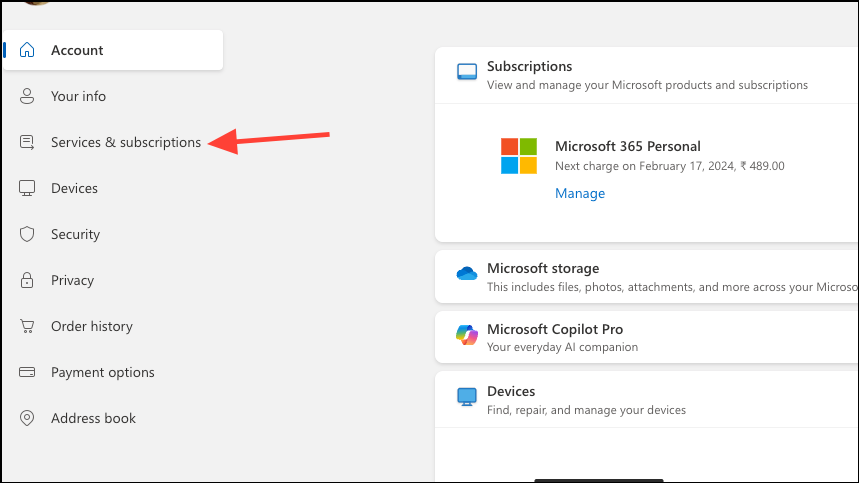The image size is (859, 483).
Task: Click 'Find, repair, and manage your devices' text
Action: [586, 410]
